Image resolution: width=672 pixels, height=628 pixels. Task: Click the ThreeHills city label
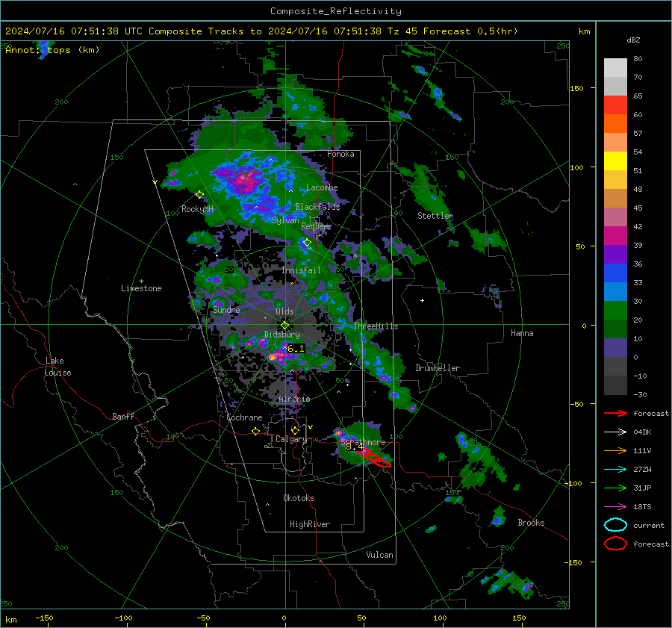coord(376,326)
